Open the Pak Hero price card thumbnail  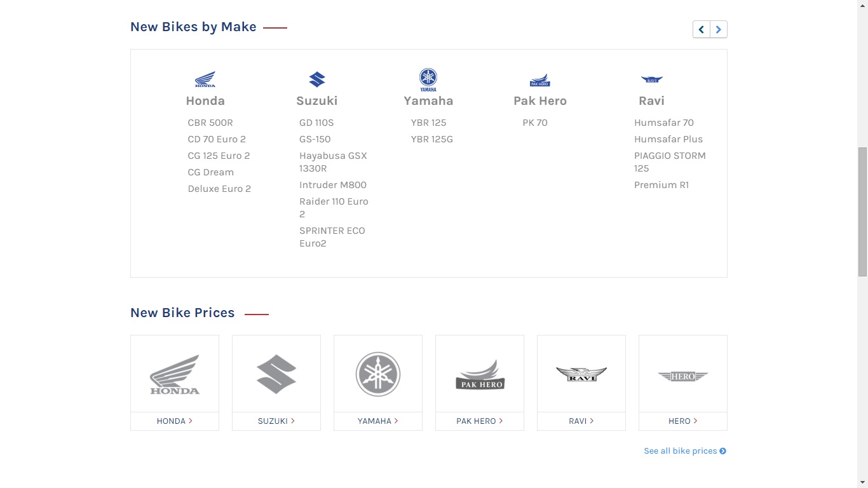(480, 374)
